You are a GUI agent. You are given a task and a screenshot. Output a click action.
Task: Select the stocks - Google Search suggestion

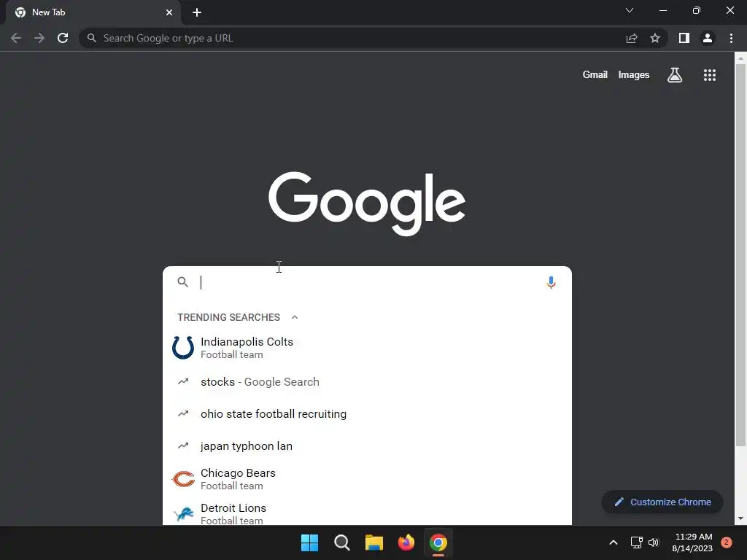click(x=367, y=382)
